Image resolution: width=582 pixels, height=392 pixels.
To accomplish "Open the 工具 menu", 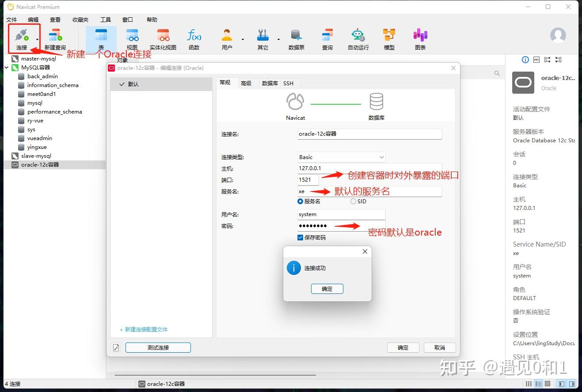I will pos(105,19).
